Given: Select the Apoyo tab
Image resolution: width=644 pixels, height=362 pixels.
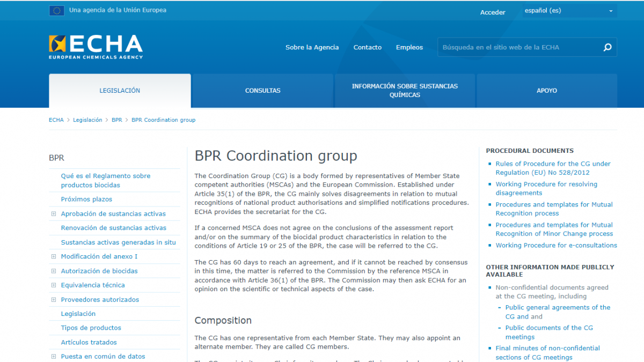Looking at the screenshot, I should [x=546, y=91].
